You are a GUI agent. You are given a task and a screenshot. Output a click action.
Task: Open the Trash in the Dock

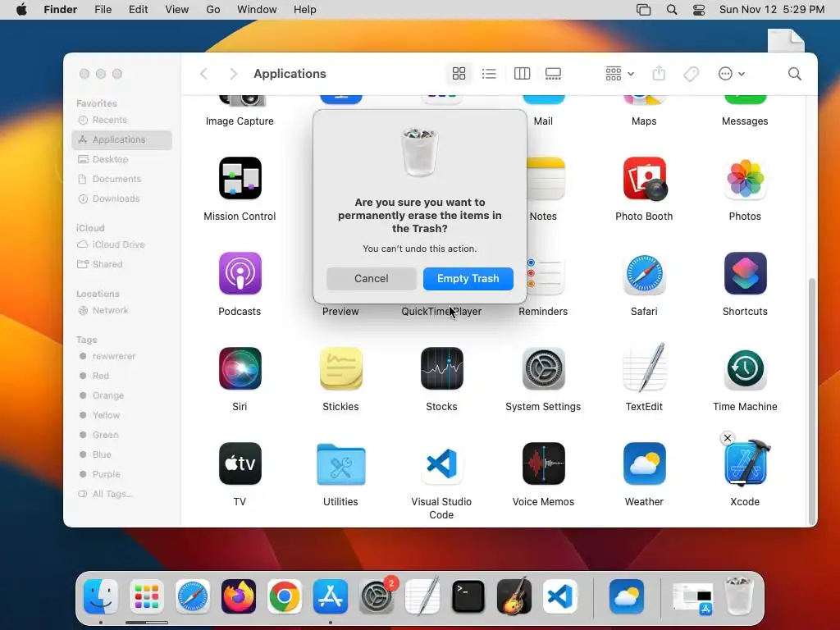(739, 596)
